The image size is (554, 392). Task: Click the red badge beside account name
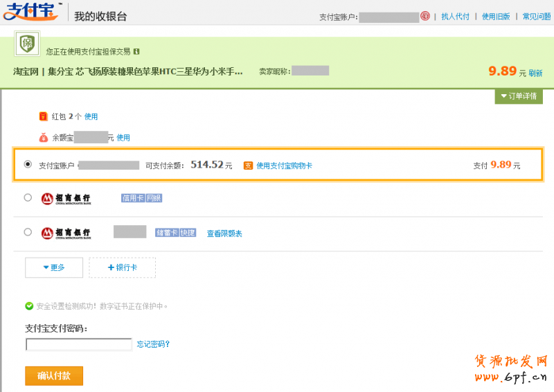pos(425,17)
